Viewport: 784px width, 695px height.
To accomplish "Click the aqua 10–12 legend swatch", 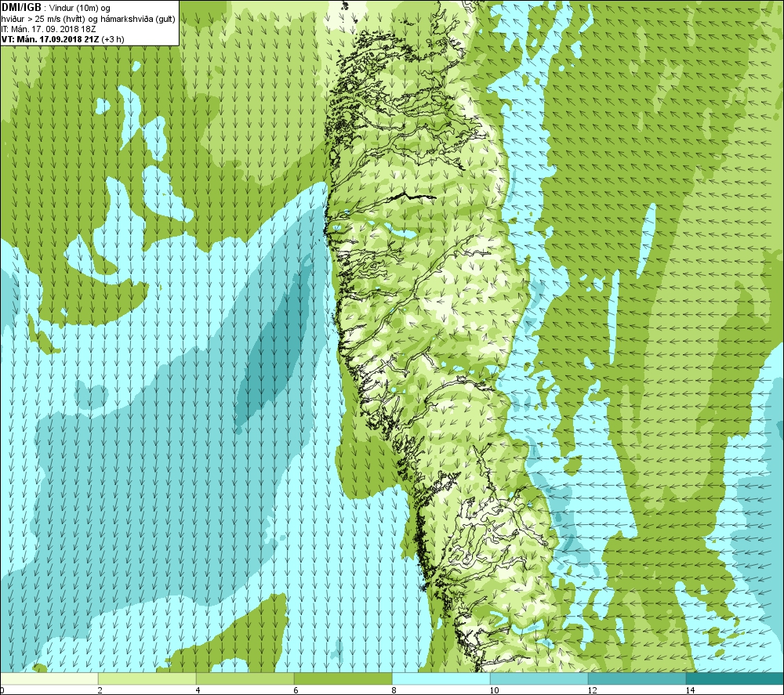I will coord(539,679).
